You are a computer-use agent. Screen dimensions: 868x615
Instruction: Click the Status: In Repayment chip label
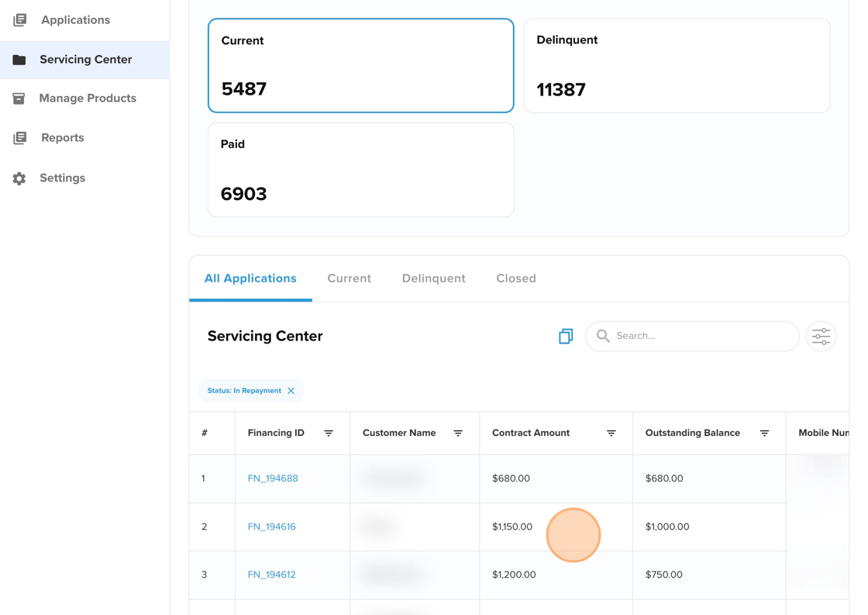click(244, 391)
